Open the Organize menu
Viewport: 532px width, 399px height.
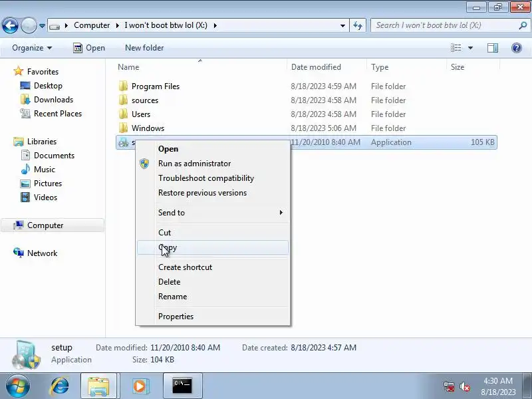point(32,48)
